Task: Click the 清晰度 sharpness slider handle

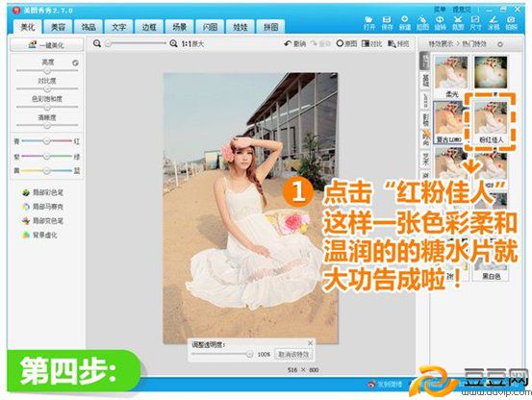Action: [47, 125]
